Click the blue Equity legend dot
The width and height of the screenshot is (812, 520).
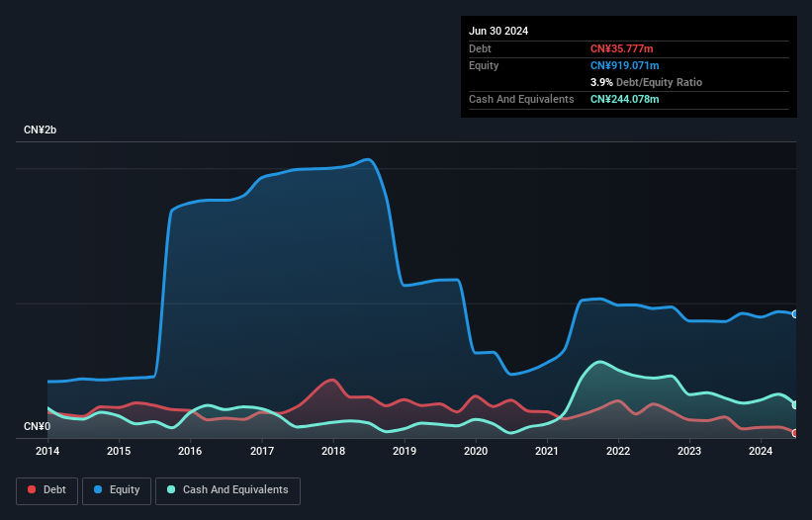pyautogui.click(x=98, y=489)
